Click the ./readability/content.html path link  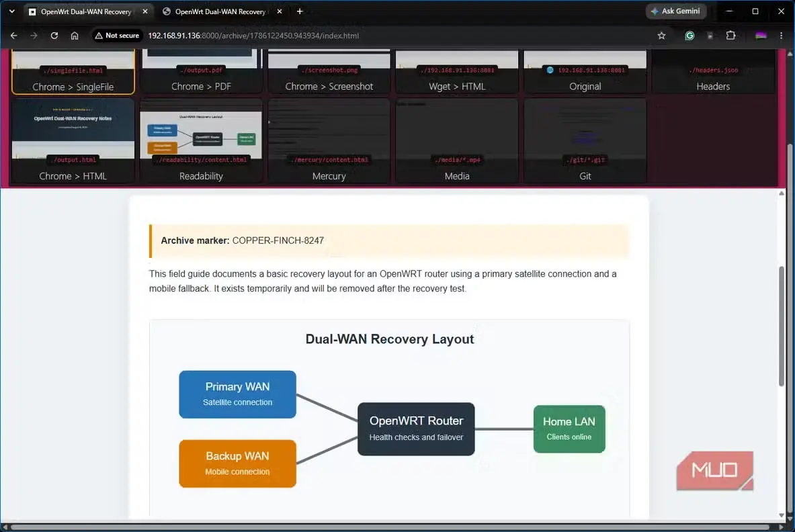(202, 160)
